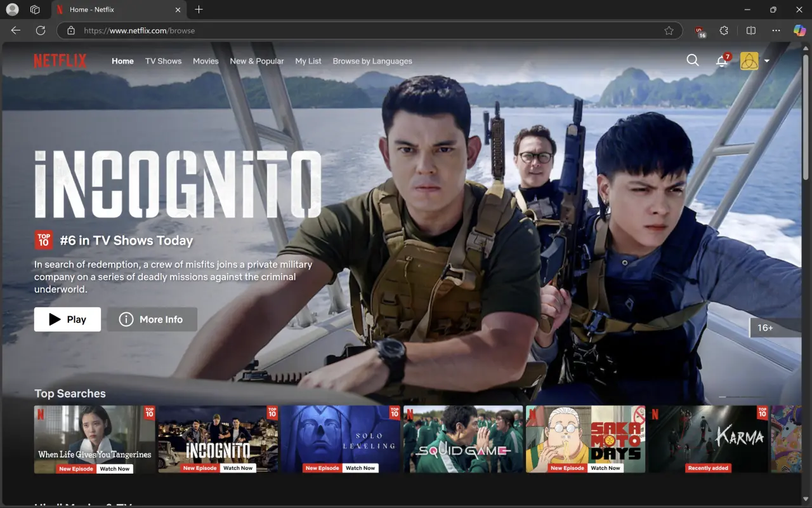Open the red extension icon with 16 badge

[x=700, y=30]
